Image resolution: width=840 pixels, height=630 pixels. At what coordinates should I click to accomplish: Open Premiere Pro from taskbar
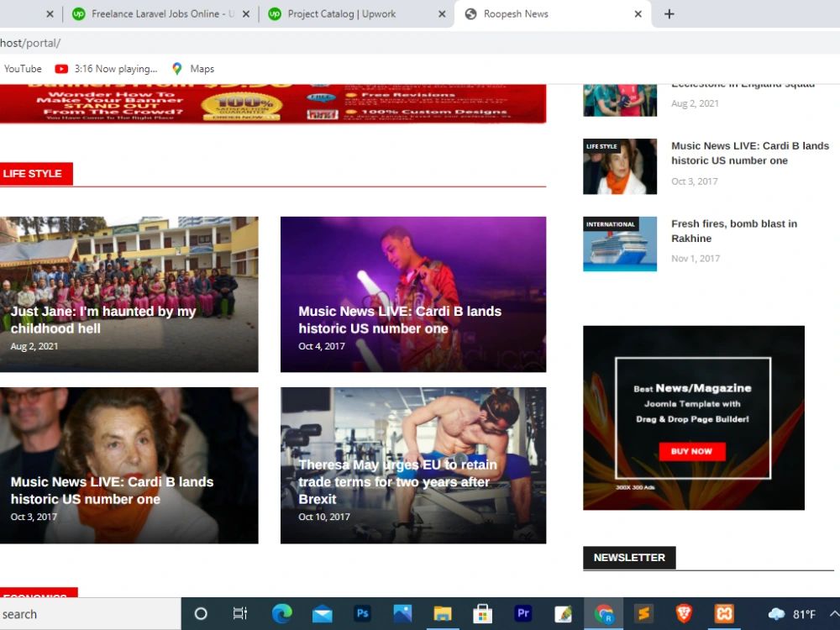522,613
